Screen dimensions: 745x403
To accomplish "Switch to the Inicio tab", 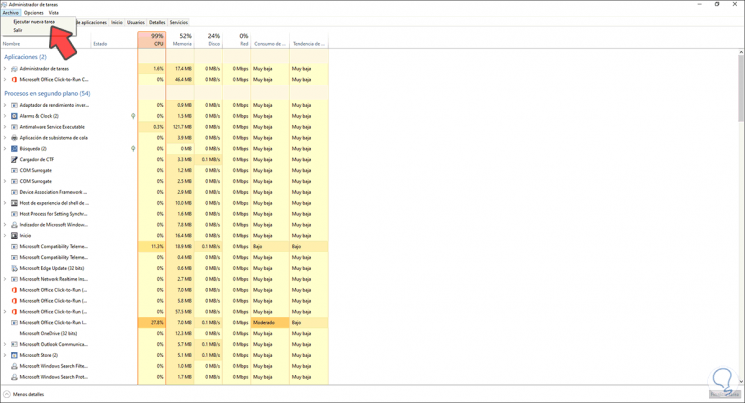I will point(117,22).
